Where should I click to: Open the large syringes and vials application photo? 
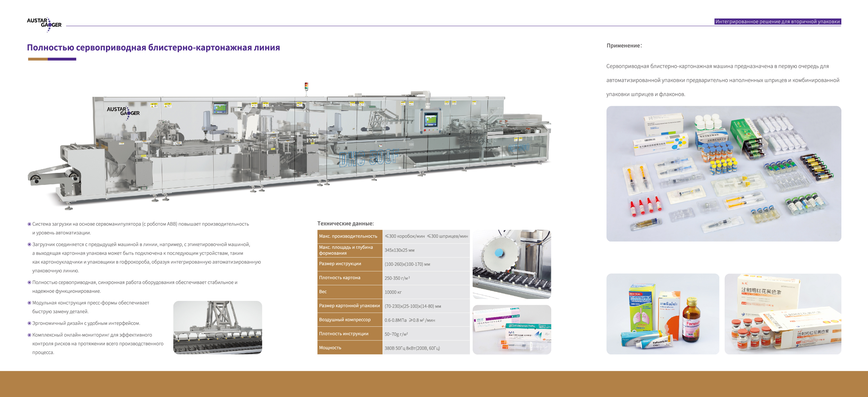pos(724,174)
